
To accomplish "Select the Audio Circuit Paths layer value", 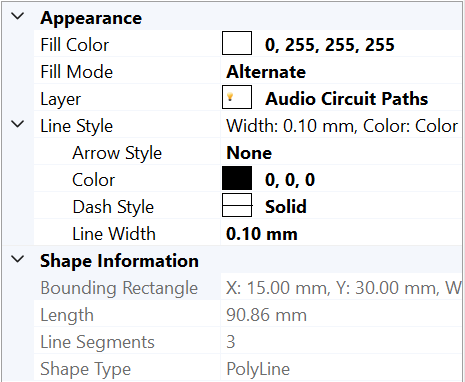I will click(x=347, y=99).
